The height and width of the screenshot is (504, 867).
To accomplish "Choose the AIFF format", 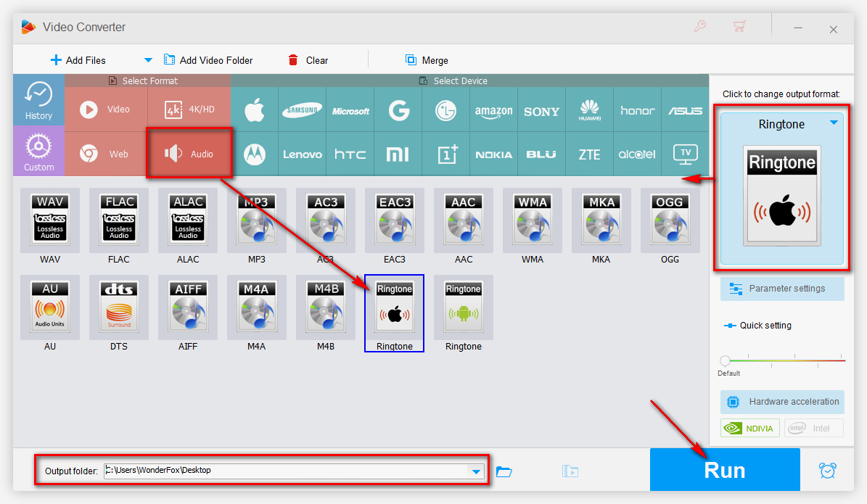I will click(x=188, y=307).
